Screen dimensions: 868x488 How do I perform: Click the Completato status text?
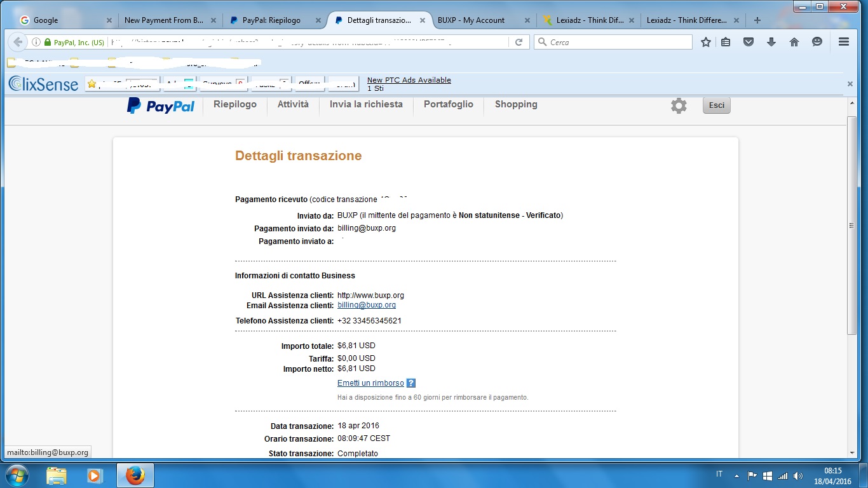point(358,454)
